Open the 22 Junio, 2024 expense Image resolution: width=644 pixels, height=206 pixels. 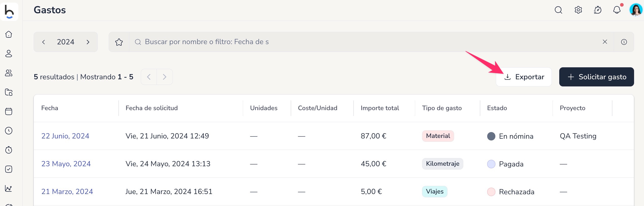65,136
